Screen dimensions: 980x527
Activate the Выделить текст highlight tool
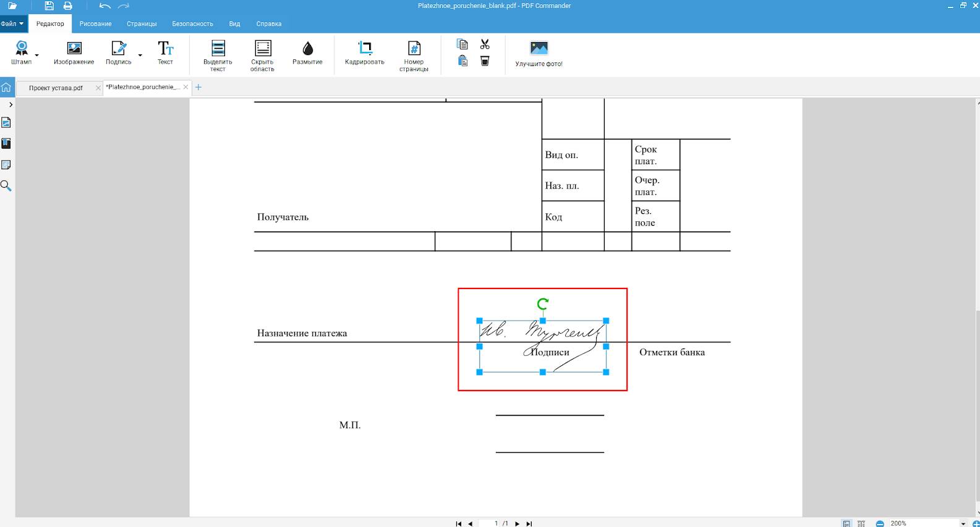coord(218,56)
